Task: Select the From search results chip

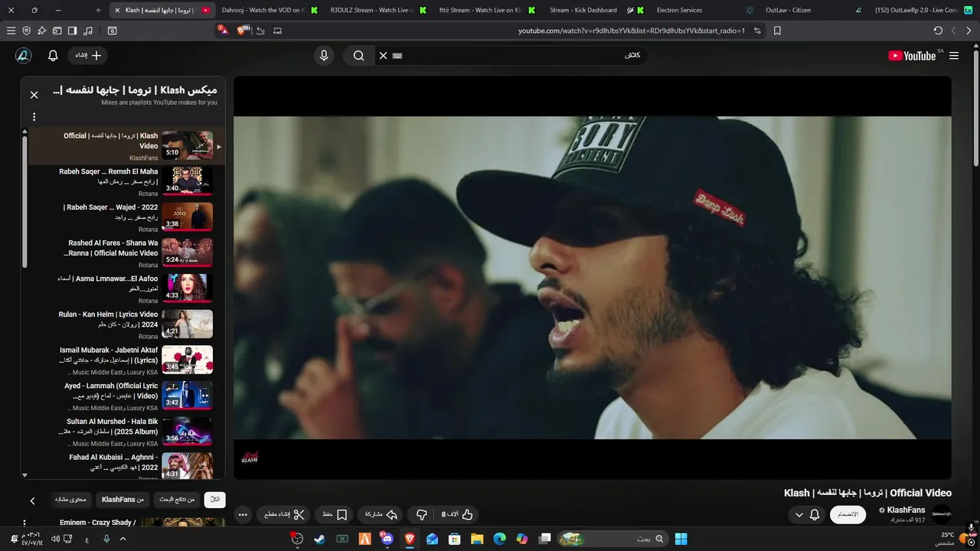Action: pyautogui.click(x=177, y=500)
